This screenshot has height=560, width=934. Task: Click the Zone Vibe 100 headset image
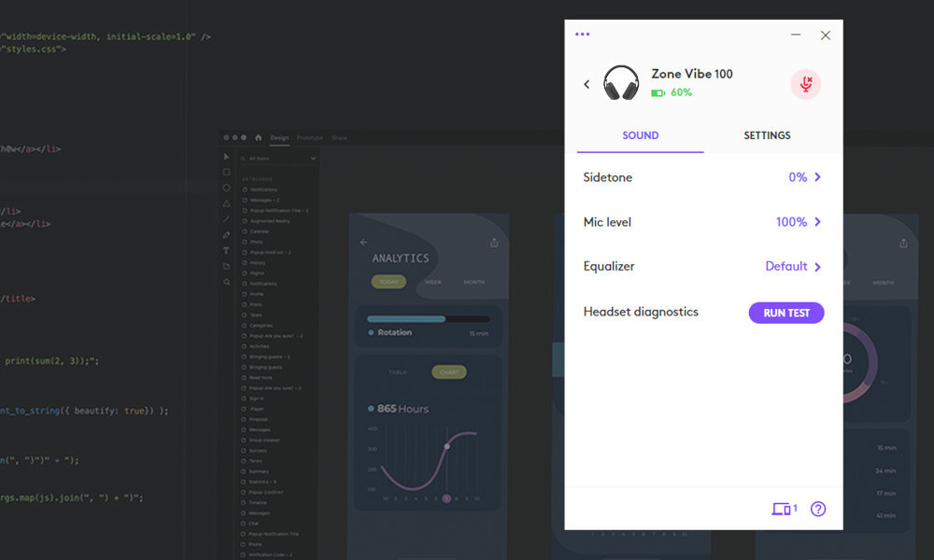pyautogui.click(x=621, y=83)
